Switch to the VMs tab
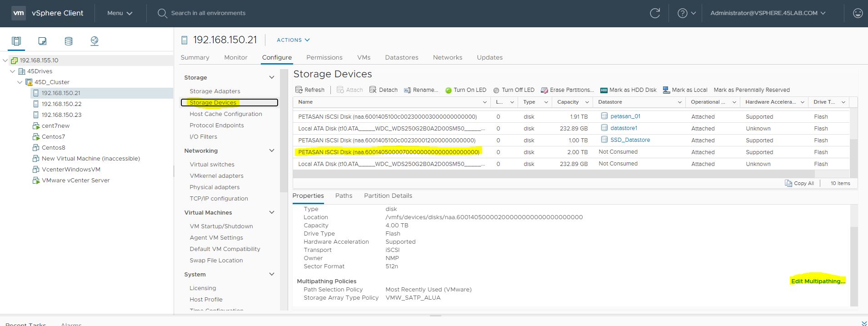868x326 pixels. pos(364,57)
